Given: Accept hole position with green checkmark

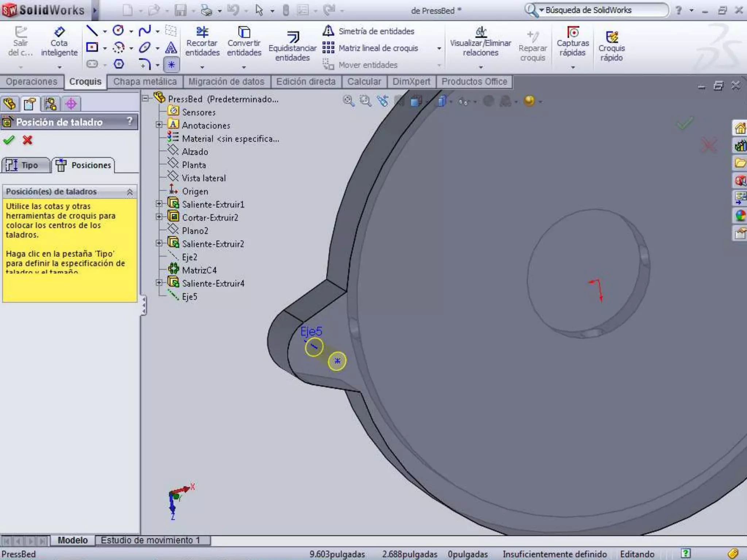Looking at the screenshot, I should click(9, 140).
